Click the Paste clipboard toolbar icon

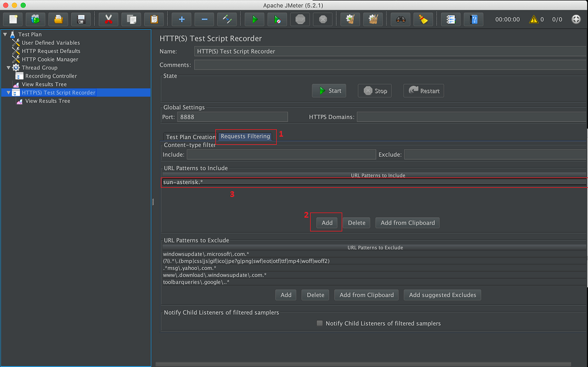point(154,19)
